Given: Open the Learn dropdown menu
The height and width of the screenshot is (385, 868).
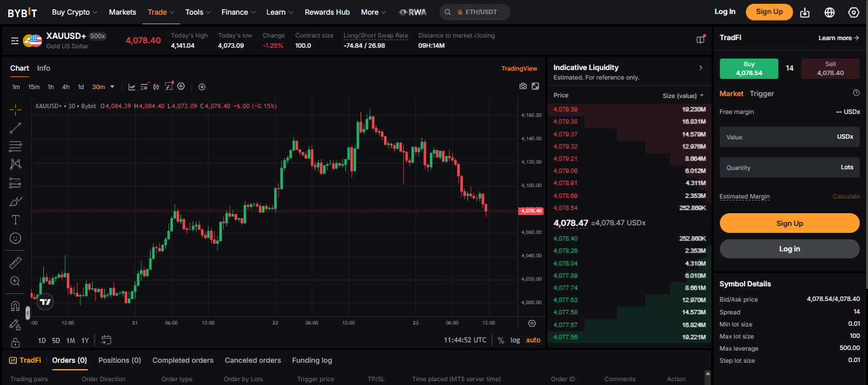Looking at the screenshot, I should [x=280, y=12].
